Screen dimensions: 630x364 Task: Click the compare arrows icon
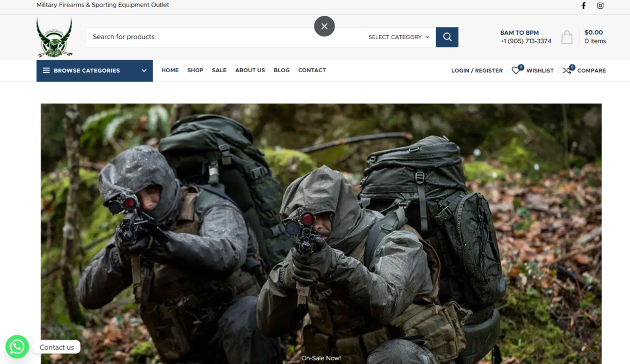point(567,71)
